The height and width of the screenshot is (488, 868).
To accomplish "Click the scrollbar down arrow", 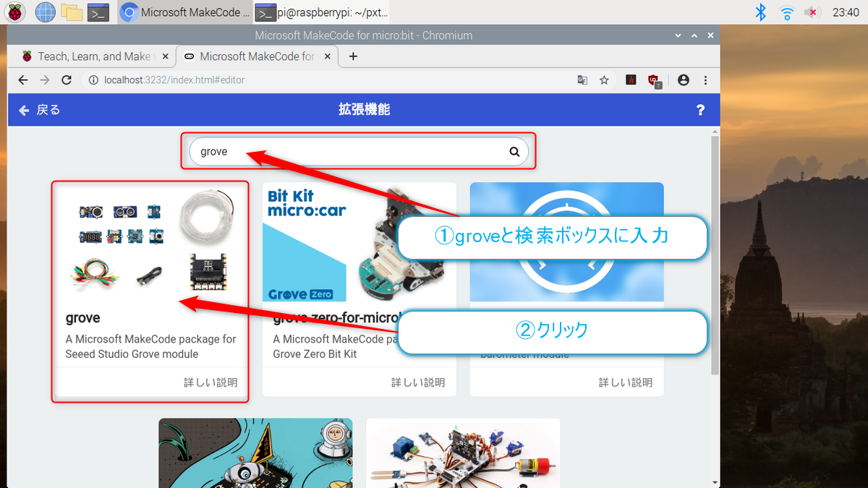I will 715,482.
